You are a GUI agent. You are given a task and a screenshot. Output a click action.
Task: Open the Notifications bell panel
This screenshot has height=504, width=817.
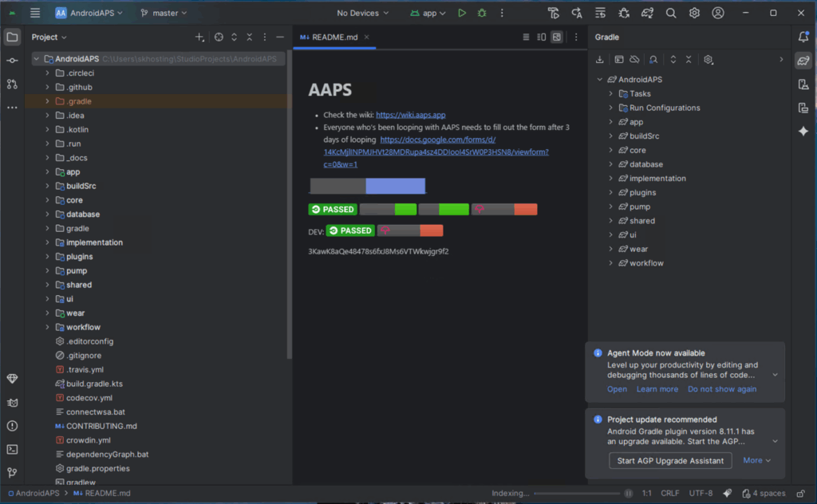click(803, 37)
